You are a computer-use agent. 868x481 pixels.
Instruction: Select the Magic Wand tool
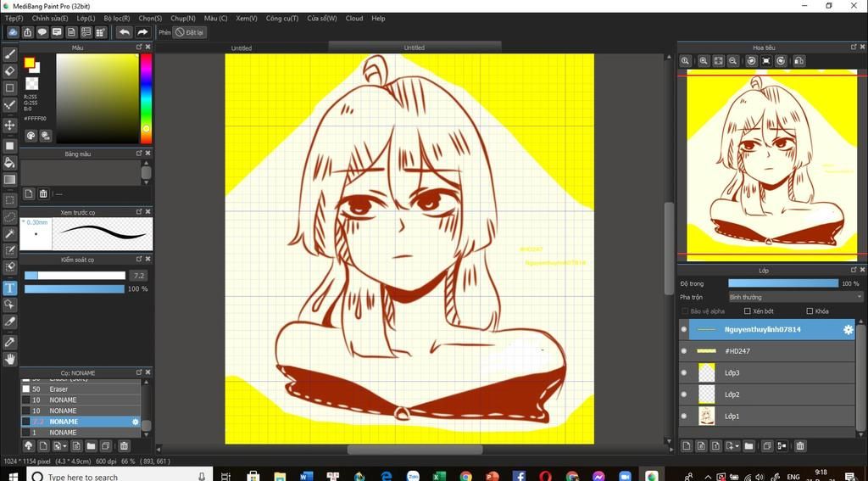click(x=10, y=234)
